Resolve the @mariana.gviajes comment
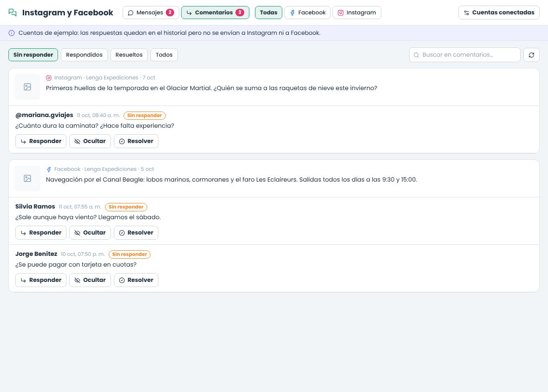The image size is (548, 392). [136, 141]
